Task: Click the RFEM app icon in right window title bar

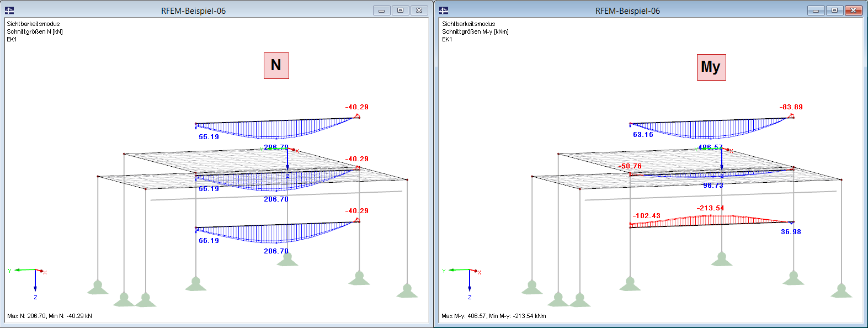Action: 444,10
